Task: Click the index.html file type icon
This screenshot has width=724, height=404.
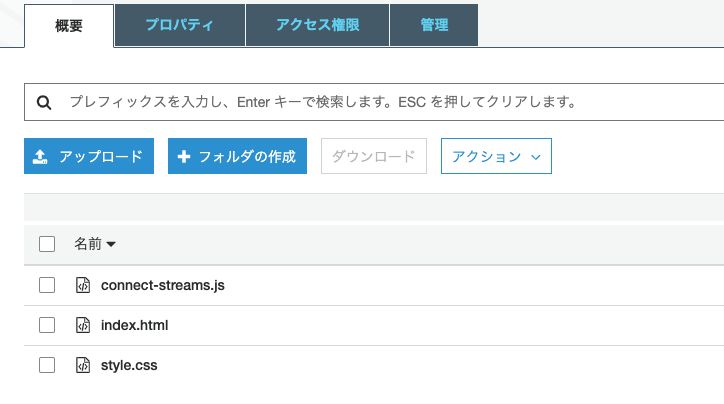Action: 84,325
